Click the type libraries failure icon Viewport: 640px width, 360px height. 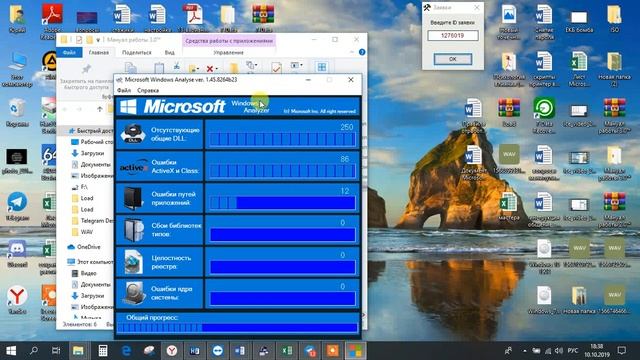[x=134, y=230]
